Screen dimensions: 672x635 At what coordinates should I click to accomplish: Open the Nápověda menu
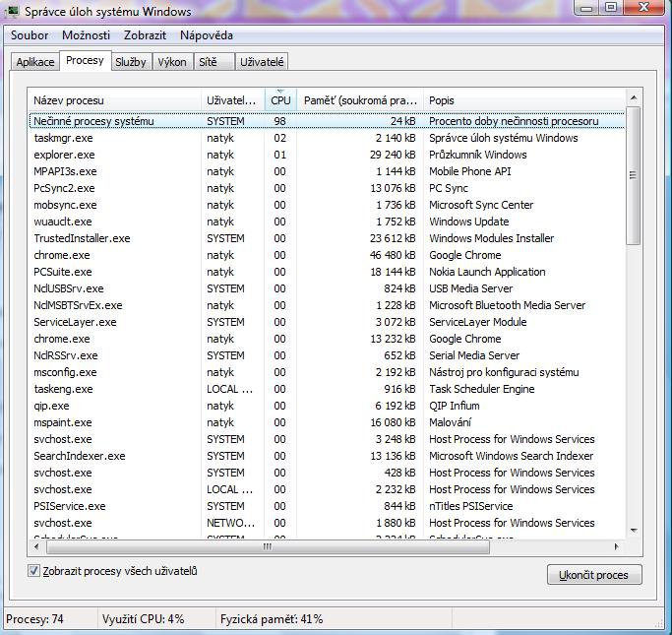207,35
